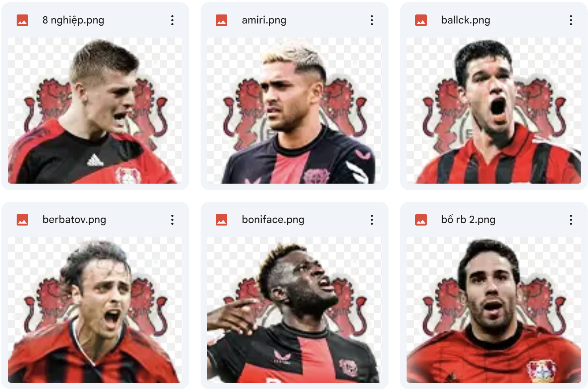The width and height of the screenshot is (588, 390).
Task: Click the bố rb 2.png file title
Action: pyautogui.click(x=468, y=219)
